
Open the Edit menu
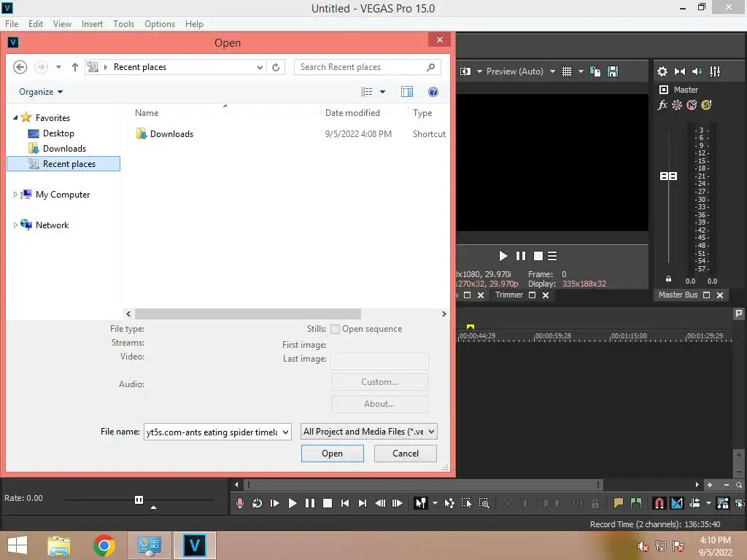35,24
